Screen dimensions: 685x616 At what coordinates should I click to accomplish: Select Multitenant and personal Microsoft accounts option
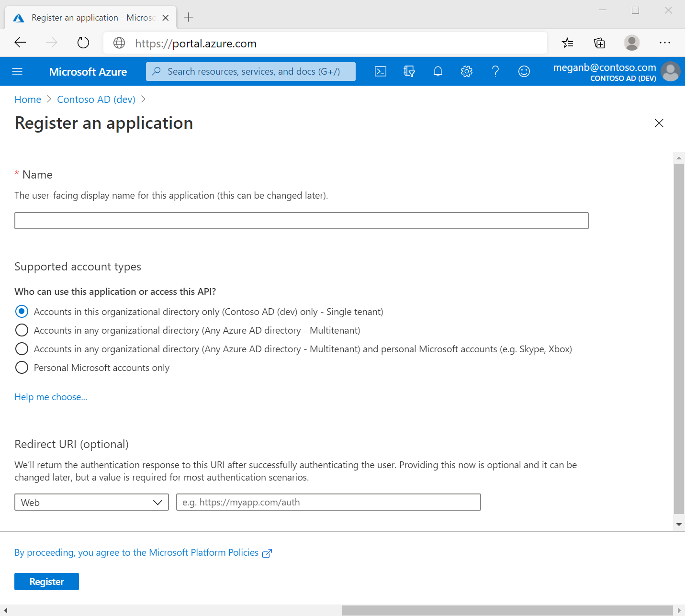22,348
